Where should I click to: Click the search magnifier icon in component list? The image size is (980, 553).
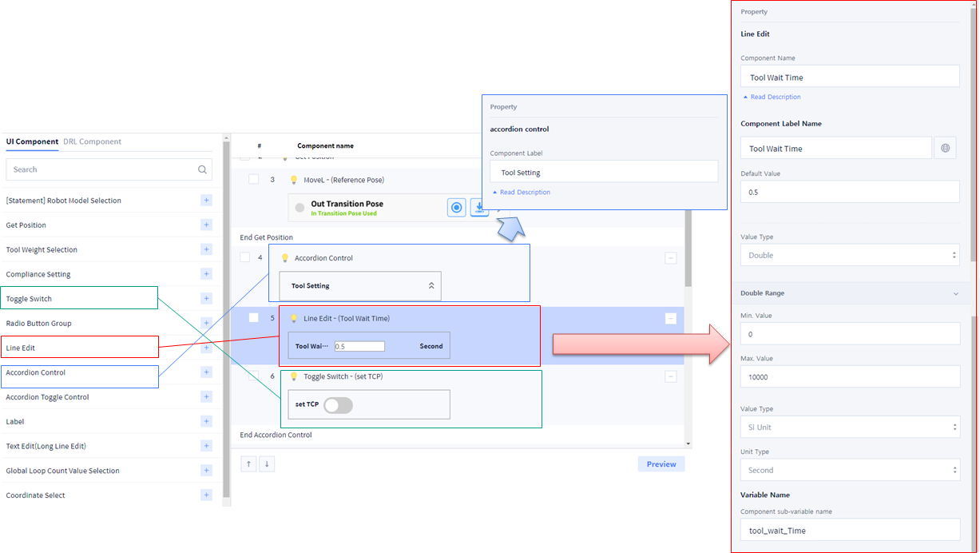204,169
